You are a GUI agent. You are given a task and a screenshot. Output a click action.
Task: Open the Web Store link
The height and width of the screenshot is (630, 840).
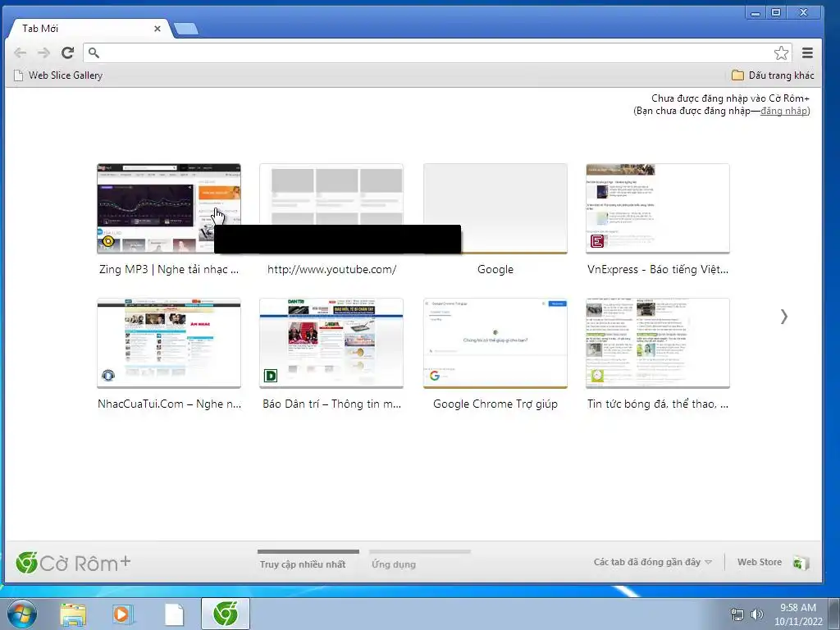759,562
